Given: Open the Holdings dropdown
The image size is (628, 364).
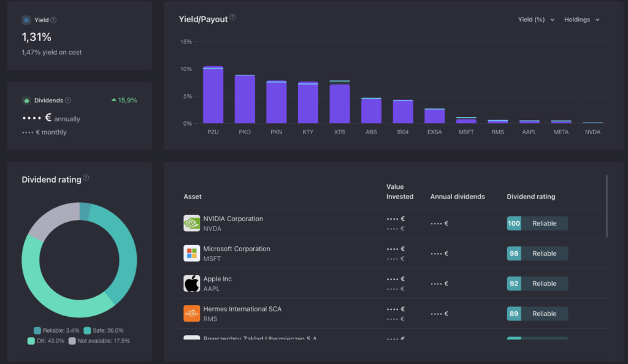Looking at the screenshot, I should (x=582, y=20).
